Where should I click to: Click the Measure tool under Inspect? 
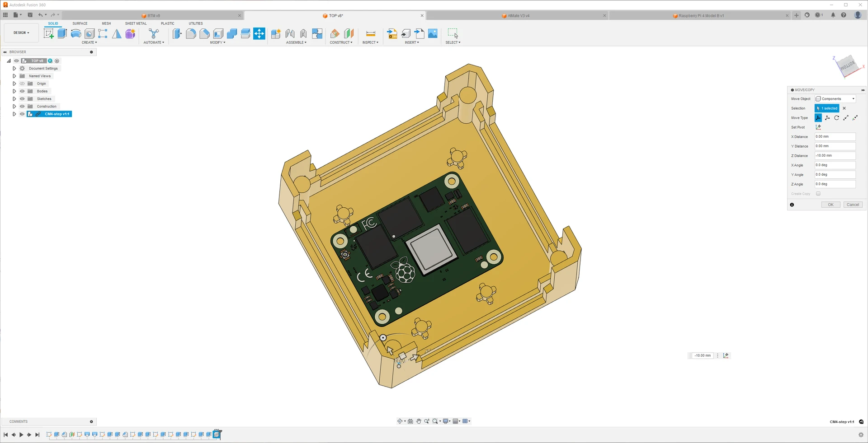pos(370,33)
